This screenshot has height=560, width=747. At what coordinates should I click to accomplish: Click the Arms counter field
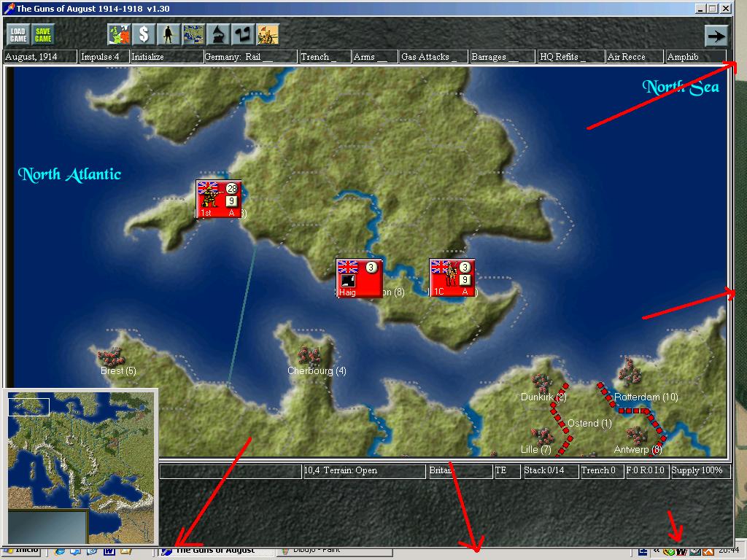point(375,57)
